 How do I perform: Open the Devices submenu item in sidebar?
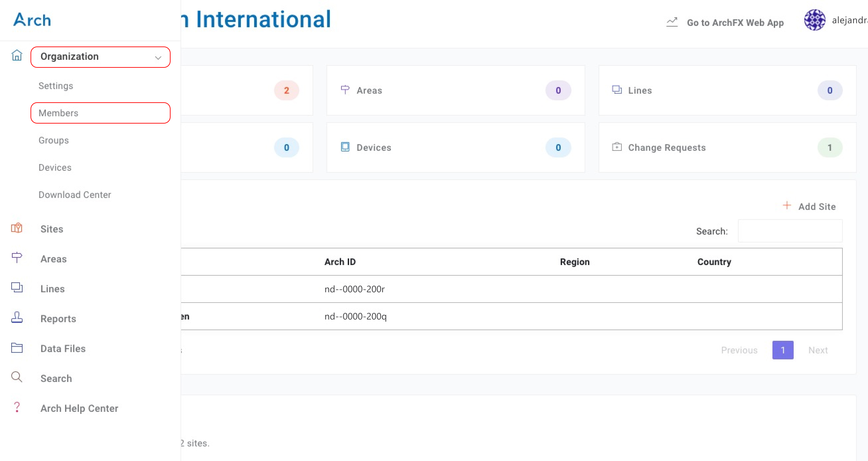click(x=55, y=168)
